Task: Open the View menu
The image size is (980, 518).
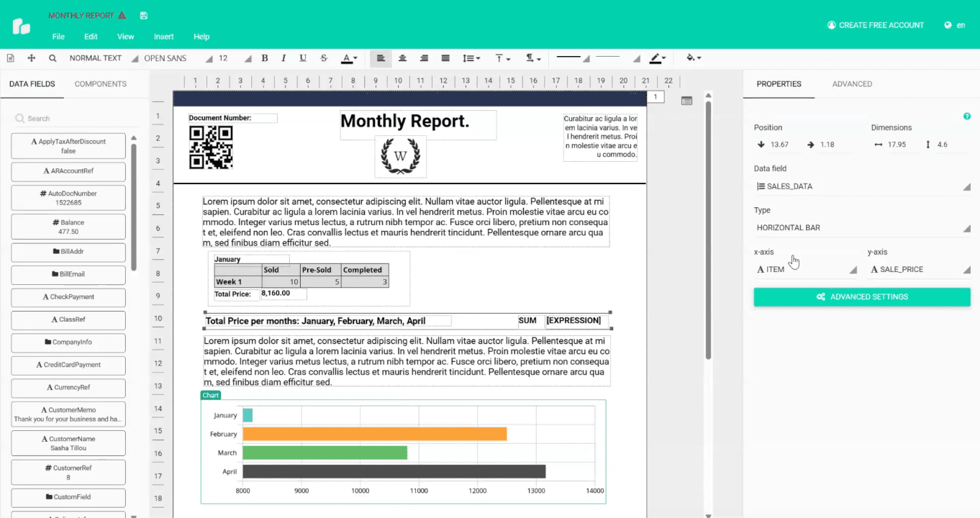Action: 125,37
